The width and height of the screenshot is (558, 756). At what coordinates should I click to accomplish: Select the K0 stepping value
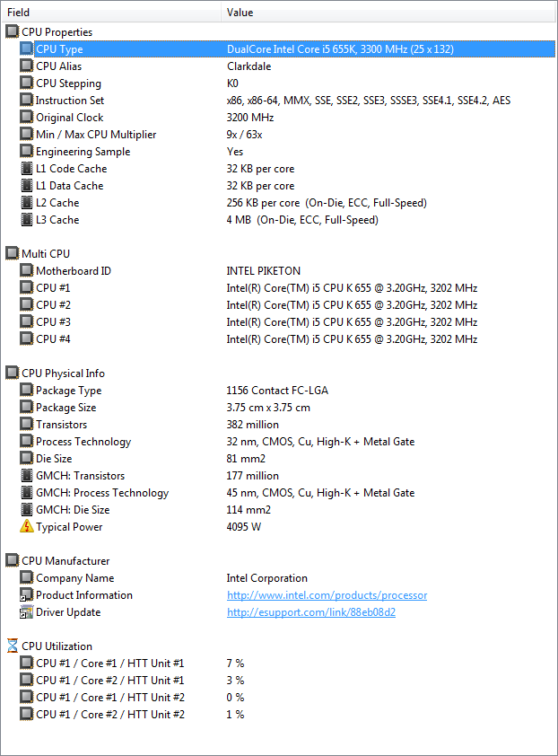232,84
